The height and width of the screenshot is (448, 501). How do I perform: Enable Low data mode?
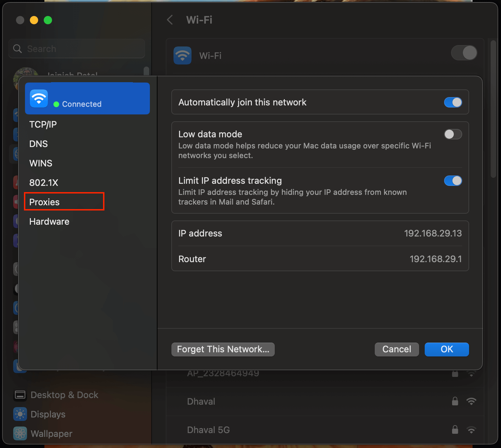coord(453,134)
